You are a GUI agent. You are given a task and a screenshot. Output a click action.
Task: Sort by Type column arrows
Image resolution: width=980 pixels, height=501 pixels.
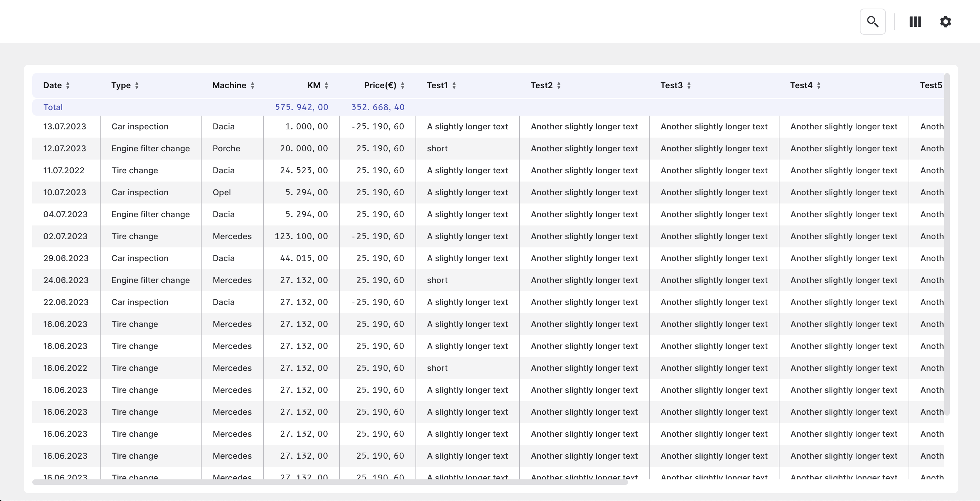tap(137, 85)
